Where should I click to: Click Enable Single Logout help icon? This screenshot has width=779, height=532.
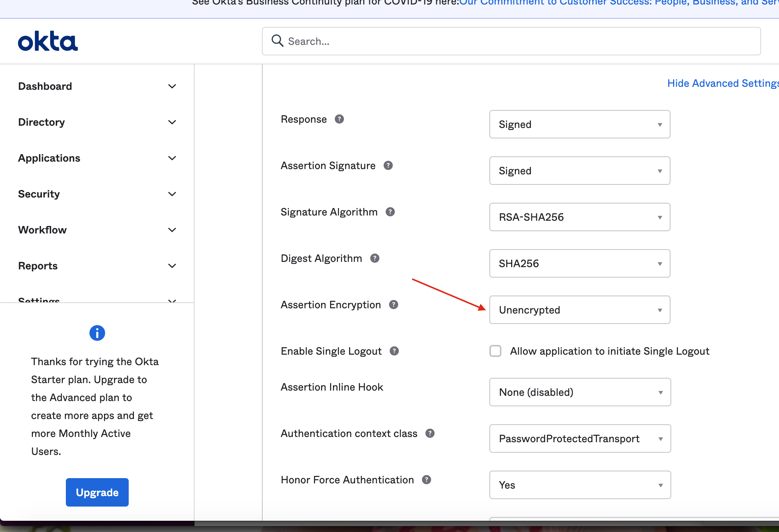394,351
